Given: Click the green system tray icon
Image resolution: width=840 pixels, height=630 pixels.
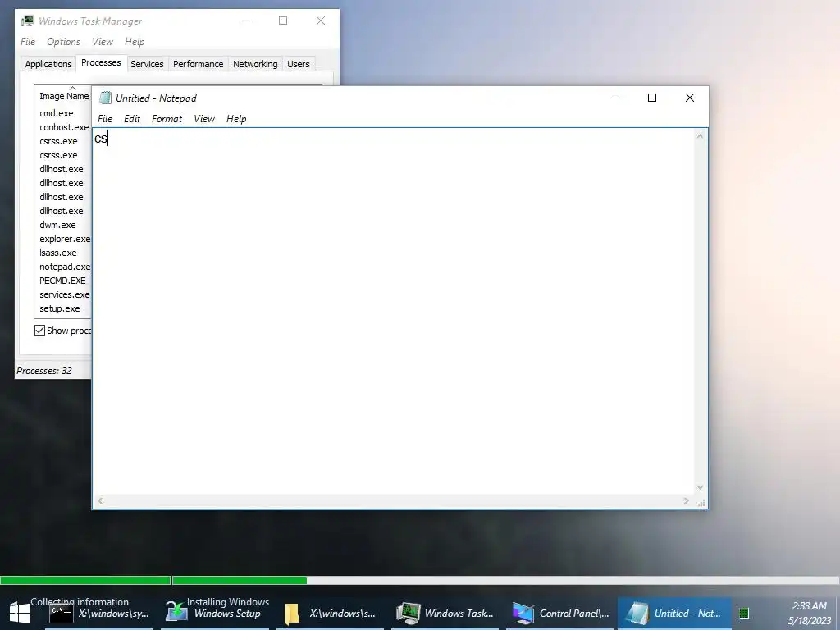Looking at the screenshot, I should pos(743,614).
